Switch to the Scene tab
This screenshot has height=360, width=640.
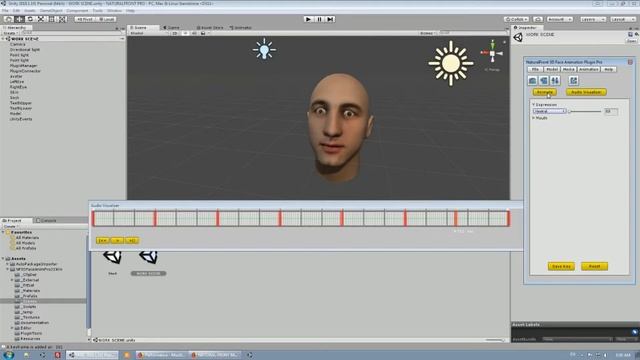click(x=141, y=28)
